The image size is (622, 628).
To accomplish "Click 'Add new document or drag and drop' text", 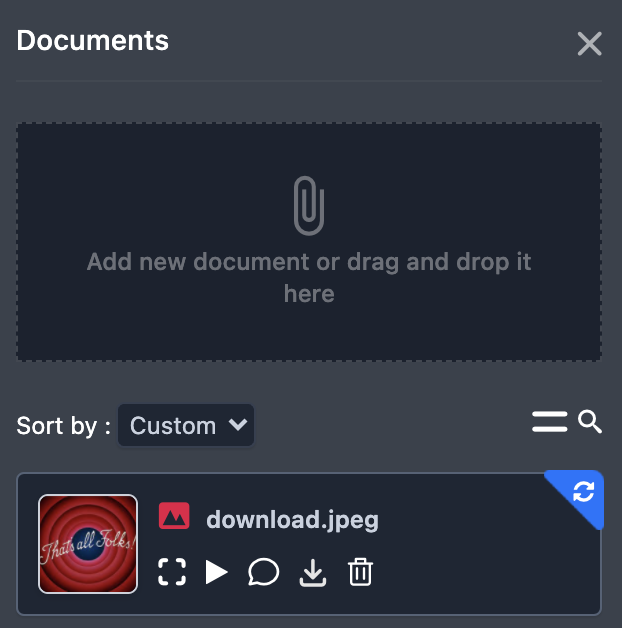I will point(309,278).
